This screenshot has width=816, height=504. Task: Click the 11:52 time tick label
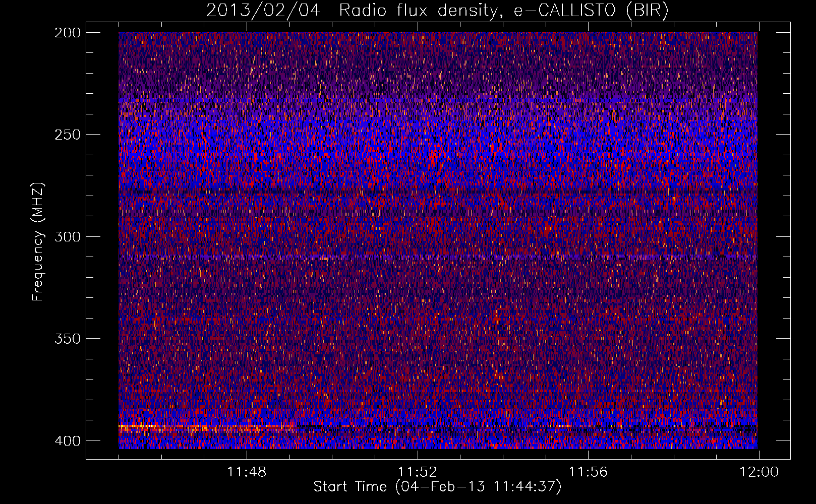418,472
